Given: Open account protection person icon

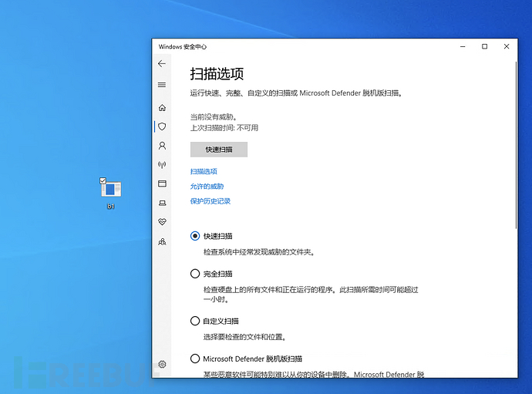Looking at the screenshot, I should coord(162,146).
